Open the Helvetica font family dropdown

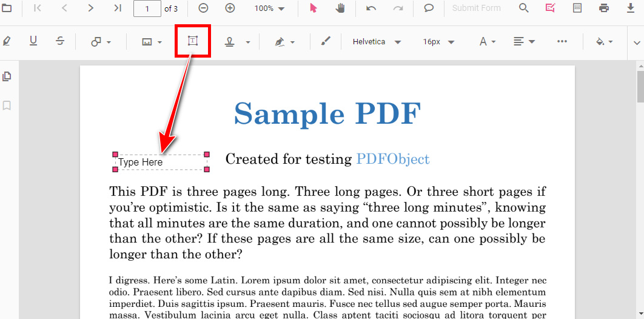coord(377,42)
